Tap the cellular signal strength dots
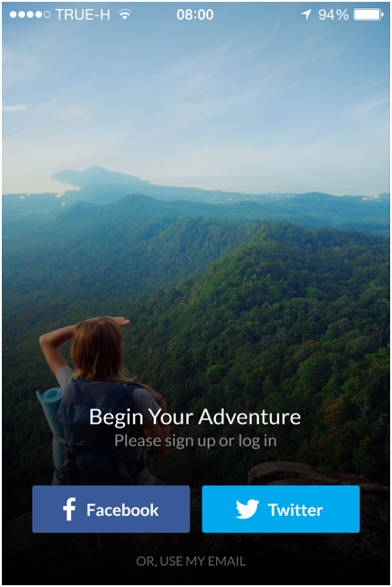 [x=30, y=15]
